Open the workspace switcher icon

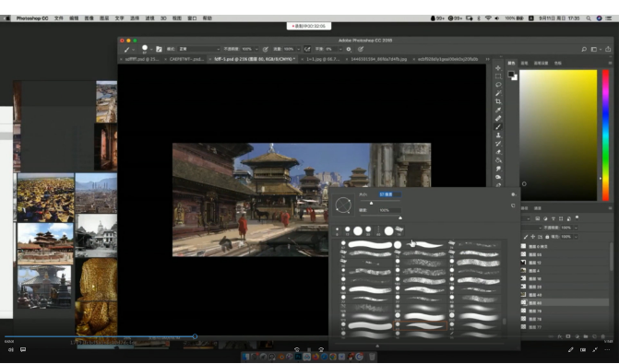click(594, 49)
